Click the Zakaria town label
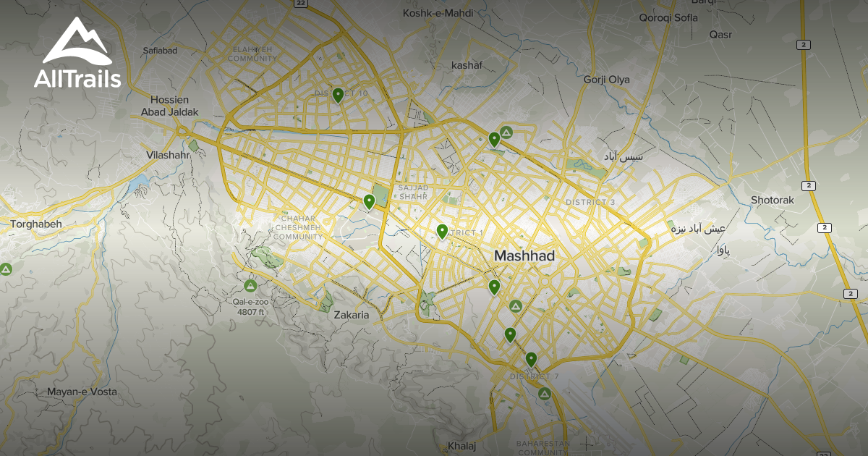This screenshot has width=868, height=456. pos(352,316)
